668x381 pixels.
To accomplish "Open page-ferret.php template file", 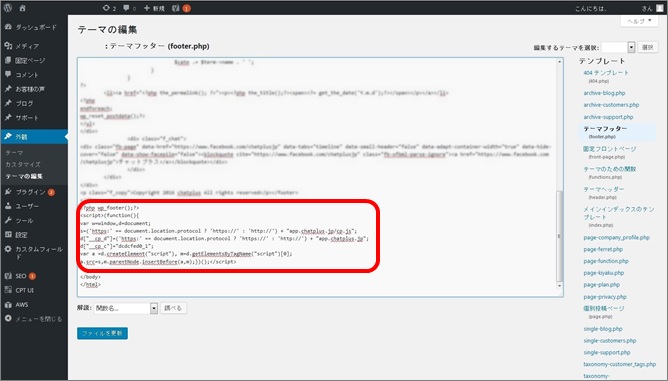I will click(603, 249).
